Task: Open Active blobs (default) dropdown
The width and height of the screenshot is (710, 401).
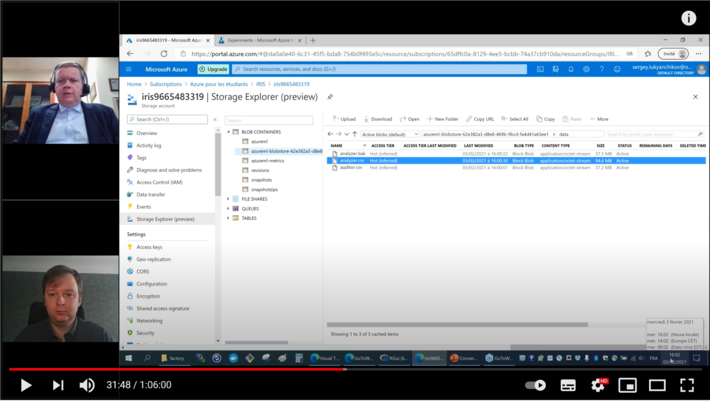Action: [x=390, y=134]
